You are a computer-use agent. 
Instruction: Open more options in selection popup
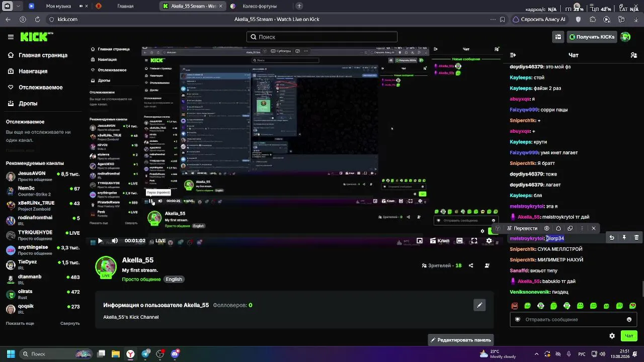pyautogui.click(x=582, y=228)
